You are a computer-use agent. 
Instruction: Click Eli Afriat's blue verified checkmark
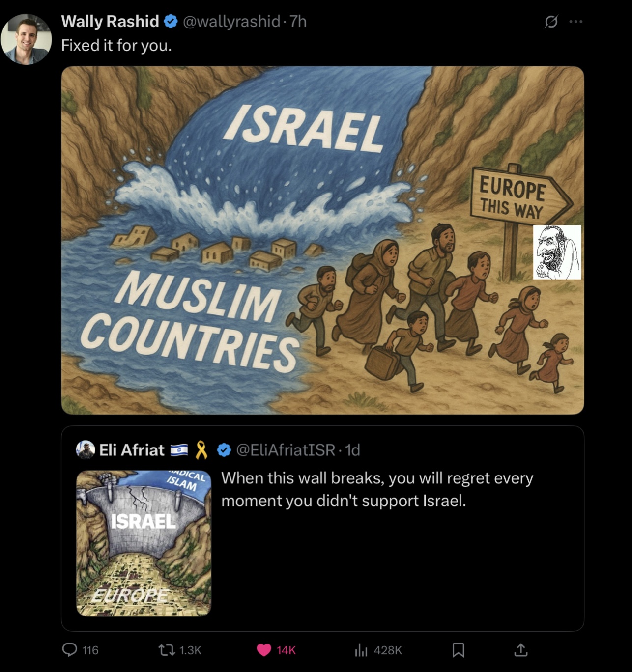[224, 449]
